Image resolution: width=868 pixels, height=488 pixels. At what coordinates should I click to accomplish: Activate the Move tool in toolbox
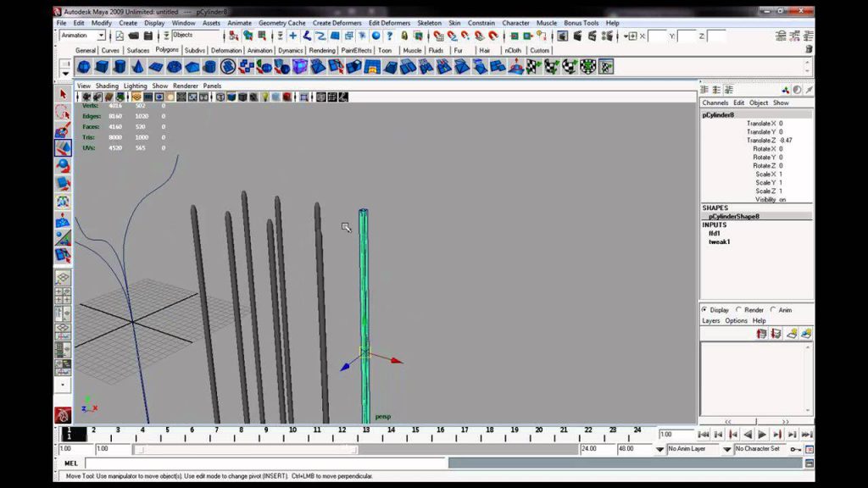coord(63,147)
